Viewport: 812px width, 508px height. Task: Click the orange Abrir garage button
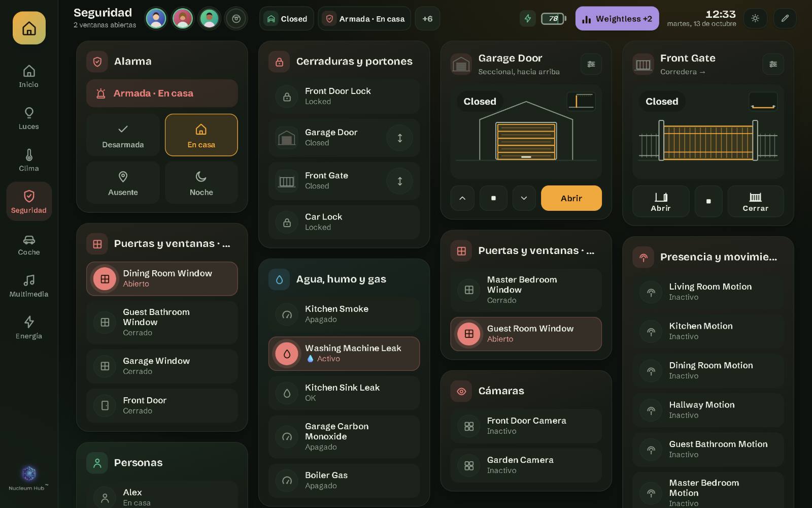(571, 198)
